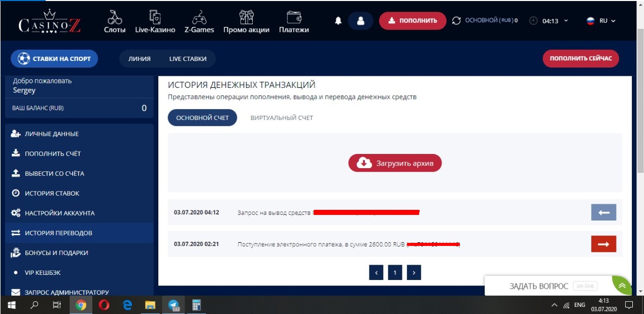Click the red ПОПОЛНИТЬ button

[413, 21]
